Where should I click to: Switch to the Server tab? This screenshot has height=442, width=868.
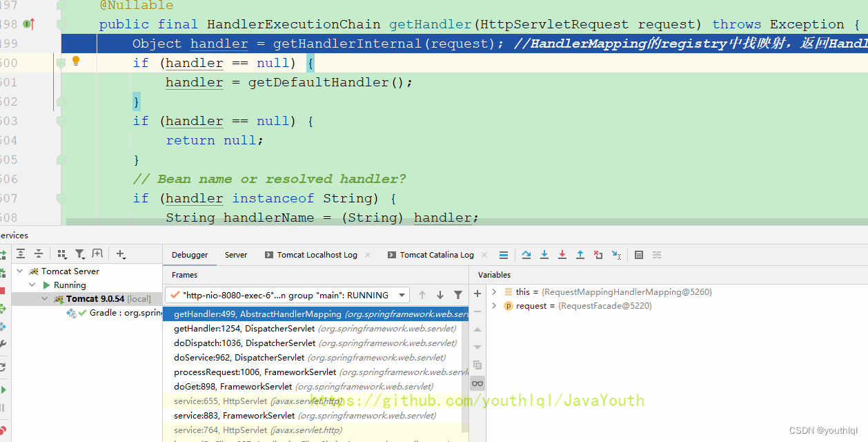click(236, 255)
